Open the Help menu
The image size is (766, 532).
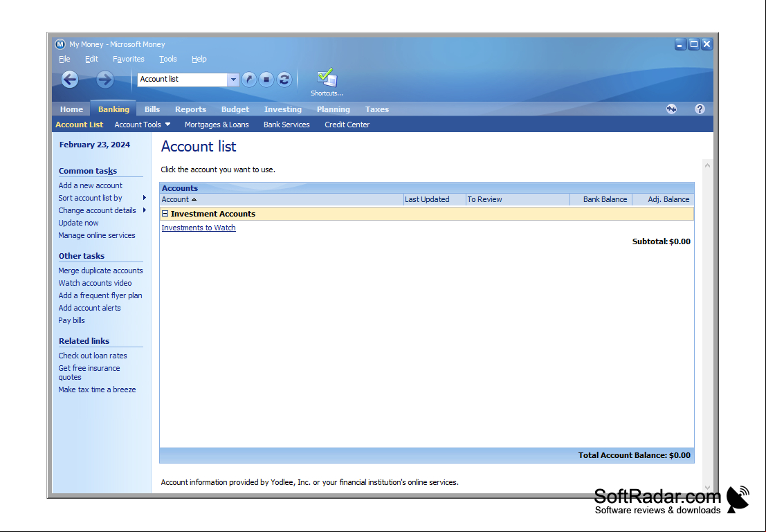(199, 59)
